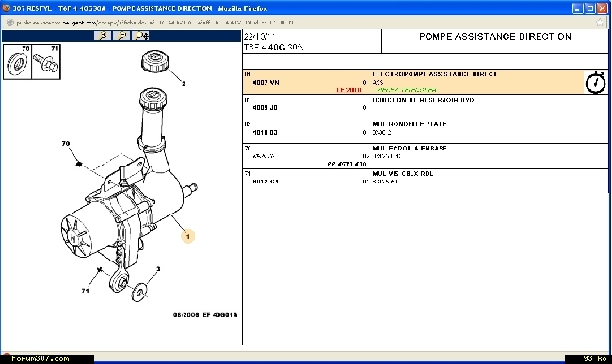Click part number 4007 VN row
Screen dimensions: 612x364
[426, 82]
